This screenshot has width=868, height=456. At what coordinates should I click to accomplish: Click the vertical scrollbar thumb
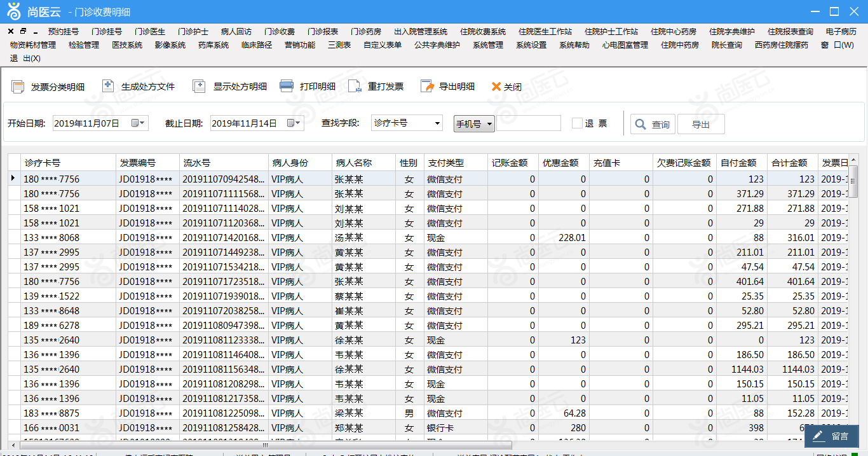click(853, 181)
